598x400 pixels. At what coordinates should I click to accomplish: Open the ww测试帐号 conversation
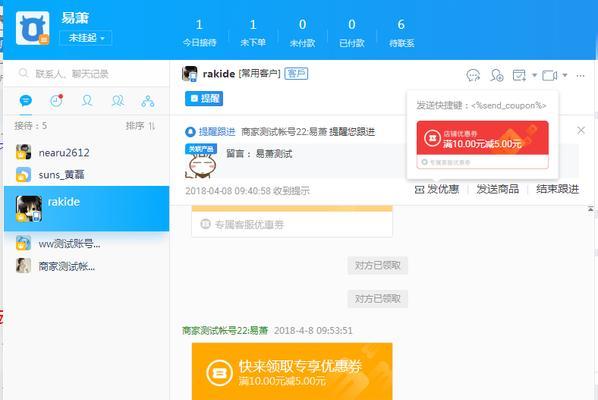(x=87, y=243)
